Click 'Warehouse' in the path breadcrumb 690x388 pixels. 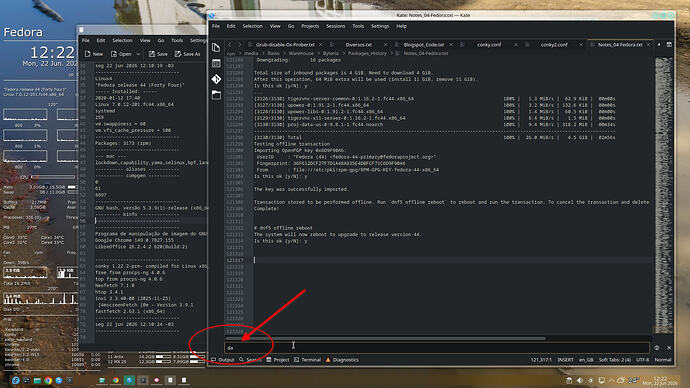[x=301, y=53]
